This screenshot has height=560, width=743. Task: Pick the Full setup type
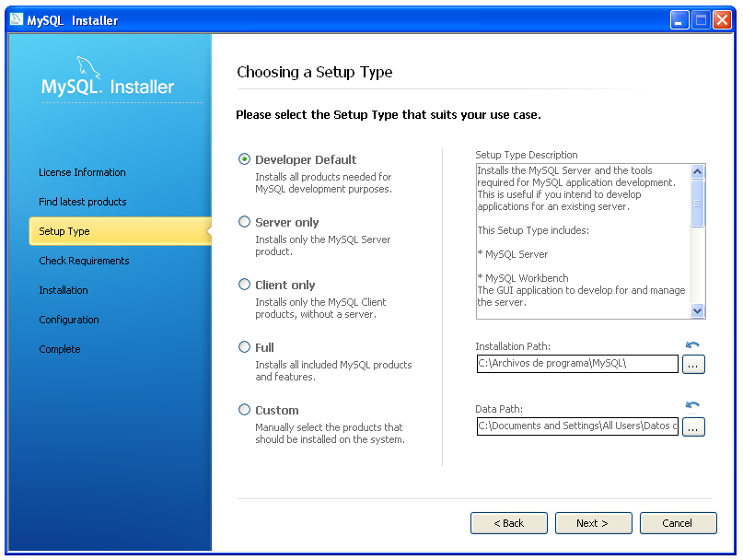(x=244, y=347)
